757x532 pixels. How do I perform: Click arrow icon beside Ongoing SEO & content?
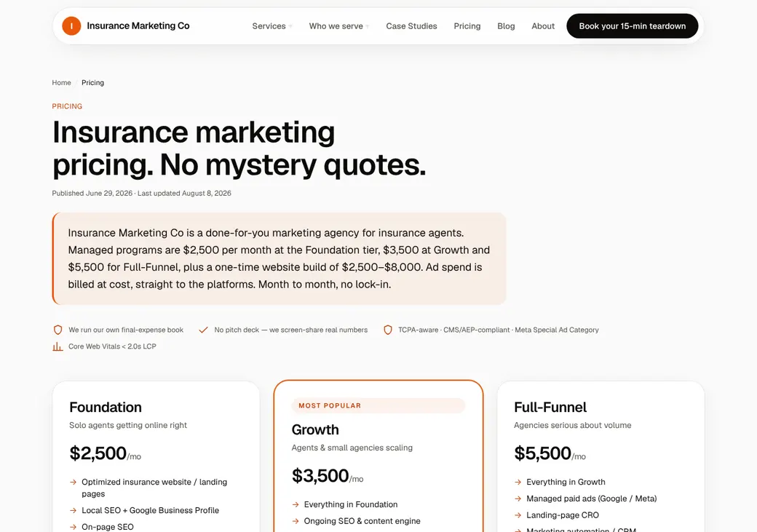pyautogui.click(x=296, y=521)
